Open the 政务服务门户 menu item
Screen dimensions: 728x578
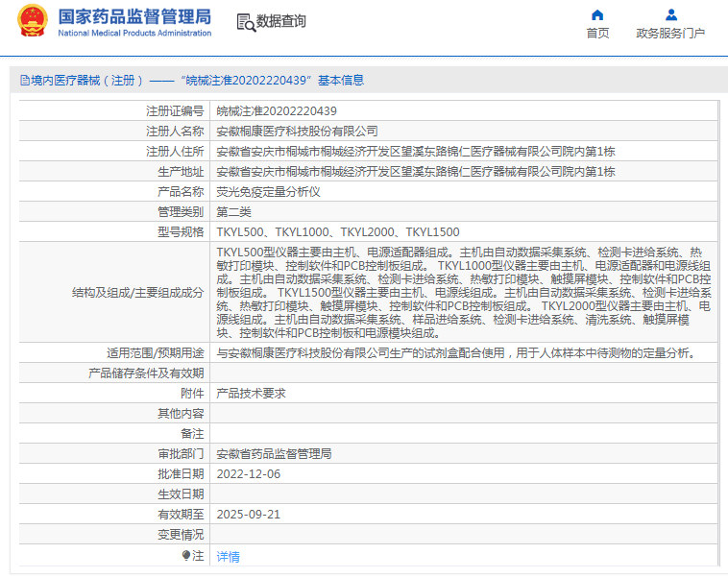[x=670, y=34]
